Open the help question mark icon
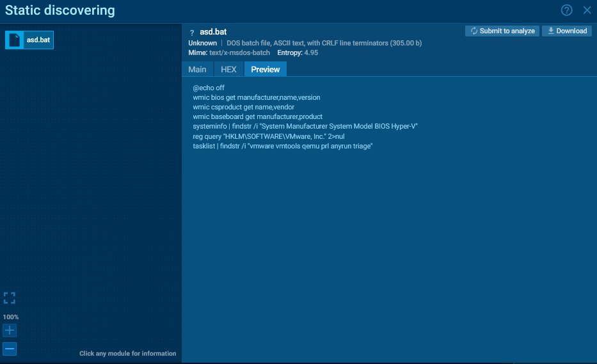597x364 pixels. (566, 10)
